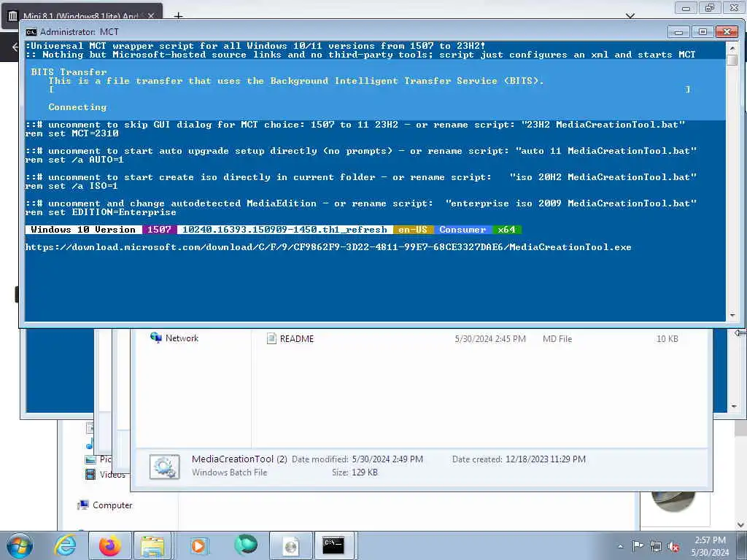747x560 pixels.
Task: Click README date 5/30/2024 2:45 PM
Action: point(490,338)
